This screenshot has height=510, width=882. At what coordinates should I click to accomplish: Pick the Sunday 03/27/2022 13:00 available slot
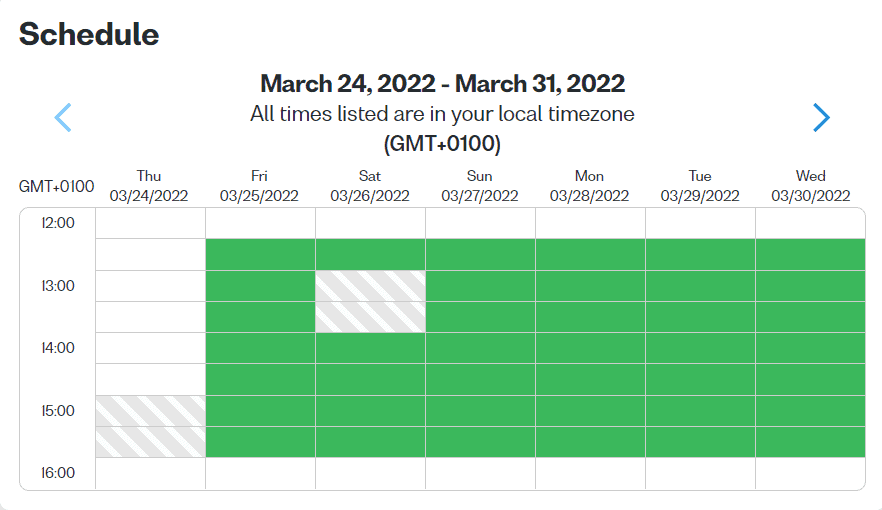click(x=480, y=286)
